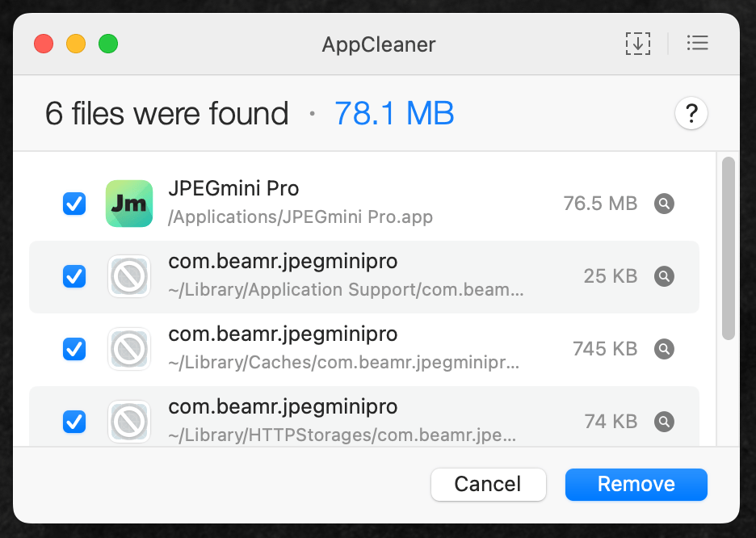Reveal the 25 KB Application Support item
Viewport: 756px width, 538px height.
click(x=664, y=276)
